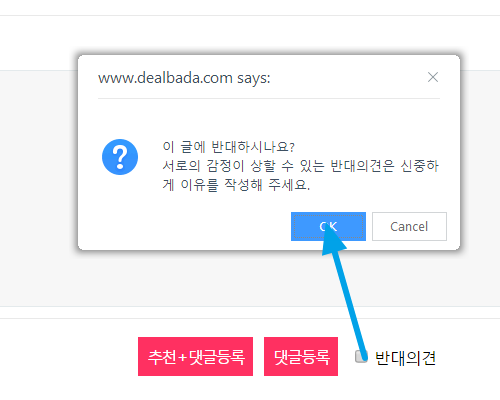Confirm the dialog with OK button
The image size is (500, 400).
click(328, 226)
